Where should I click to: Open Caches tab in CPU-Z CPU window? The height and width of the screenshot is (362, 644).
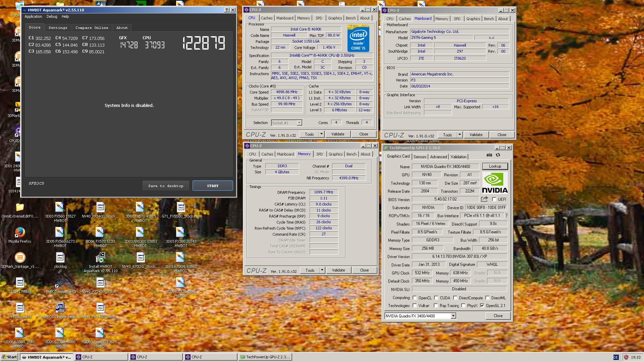(266, 18)
